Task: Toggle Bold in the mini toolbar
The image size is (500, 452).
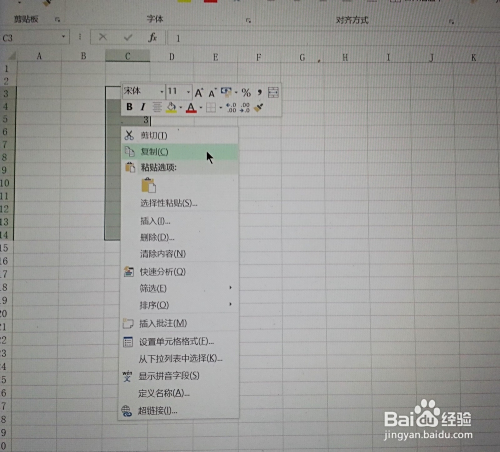Action: point(129,107)
